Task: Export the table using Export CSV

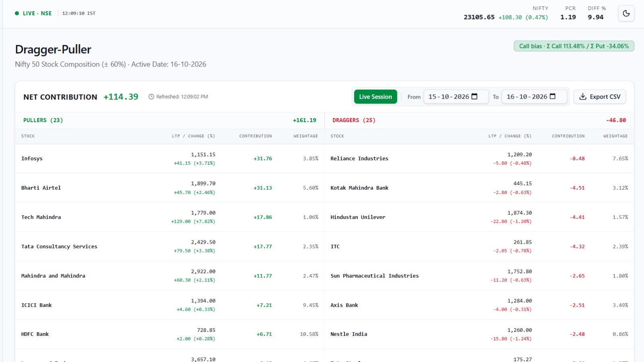Action: tap(600, 97)
